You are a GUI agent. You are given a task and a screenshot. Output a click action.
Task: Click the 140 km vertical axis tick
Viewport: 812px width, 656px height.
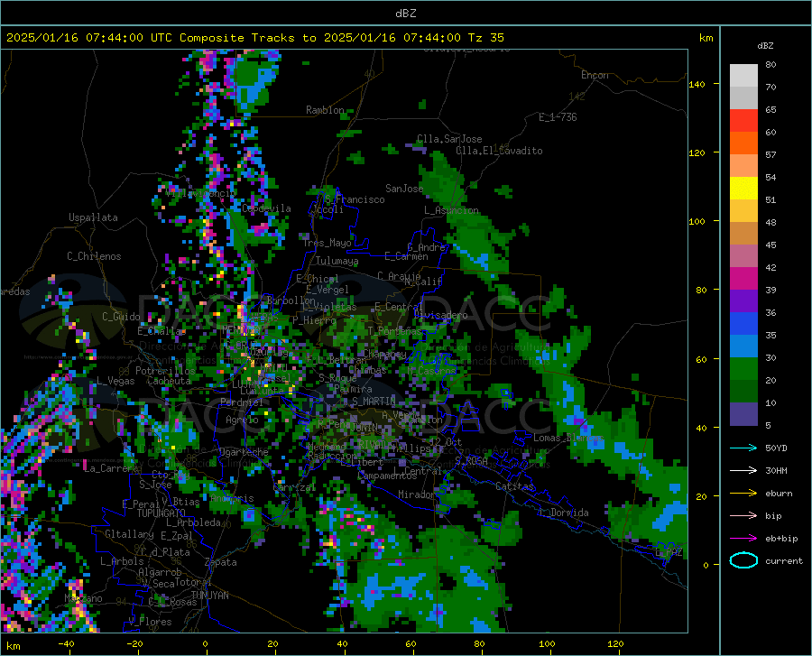click(x=697, y=84)
